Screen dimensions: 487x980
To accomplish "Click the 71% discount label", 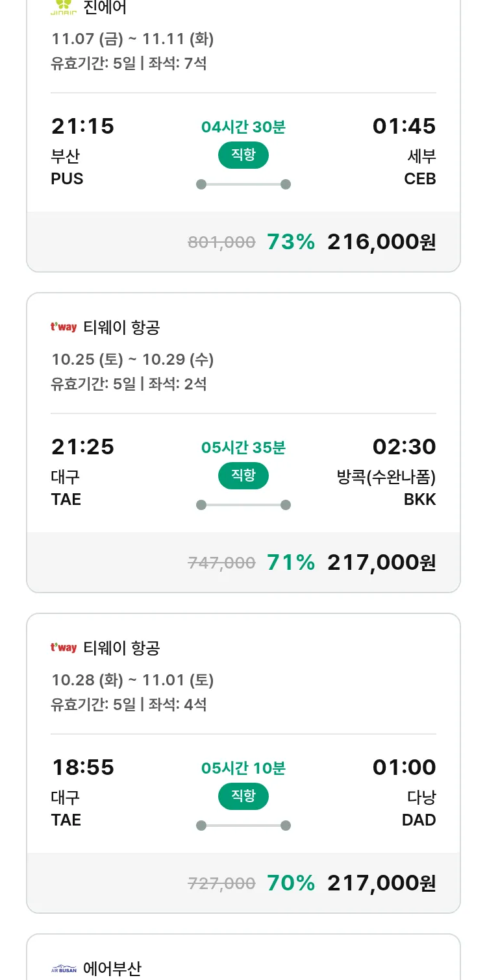I will tap(291, 563).
